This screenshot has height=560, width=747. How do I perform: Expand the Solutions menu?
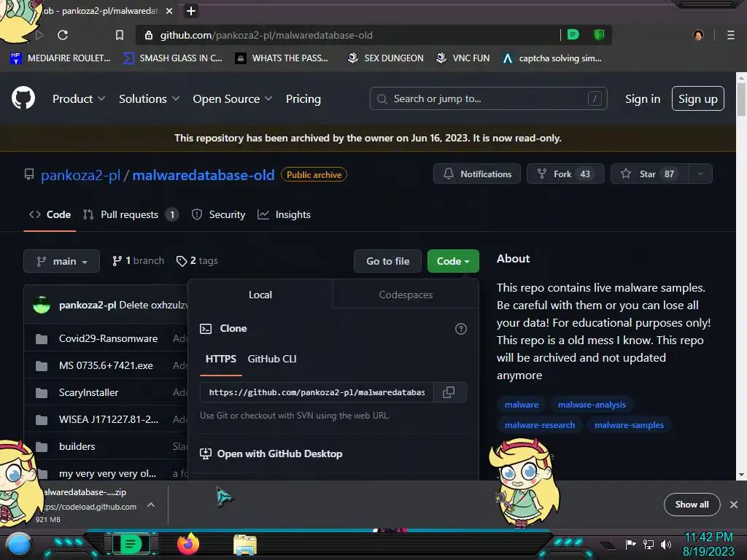(x=149, y=98)
